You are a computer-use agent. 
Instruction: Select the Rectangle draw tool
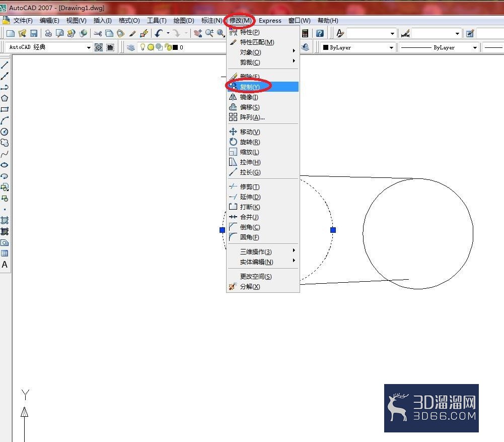[x=5, y=109]
